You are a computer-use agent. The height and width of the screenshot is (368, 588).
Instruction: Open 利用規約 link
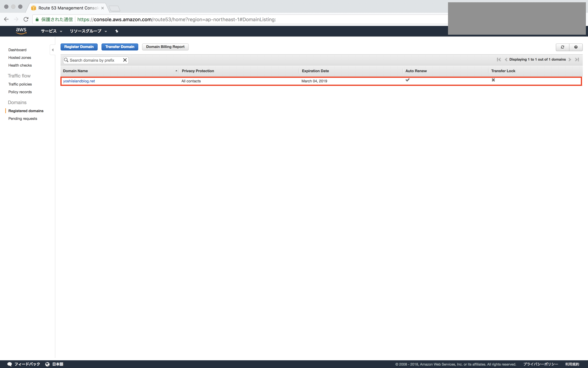pyautogui.click(x=572, y=364)
